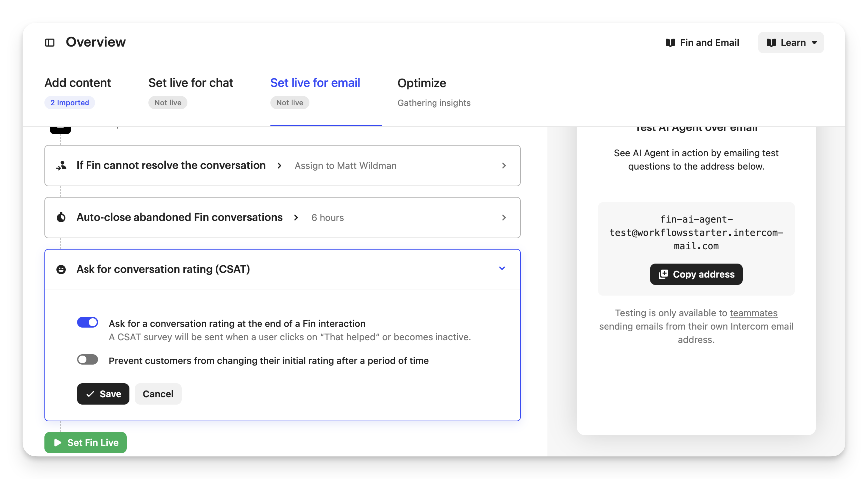Viewport: 868px width, 479px height.
Task: Copy the test email address
Action: (x=696, y=274)
